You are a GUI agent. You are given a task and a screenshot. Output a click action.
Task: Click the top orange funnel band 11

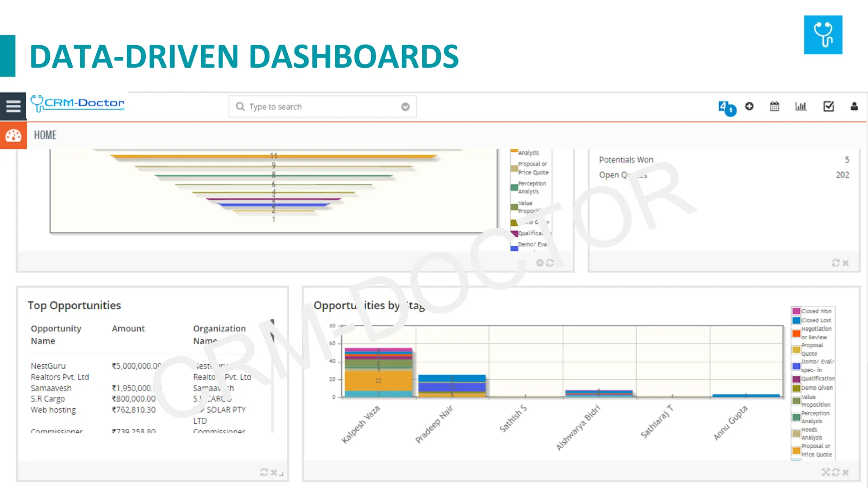pyautogui.click(x=274, y=156)
